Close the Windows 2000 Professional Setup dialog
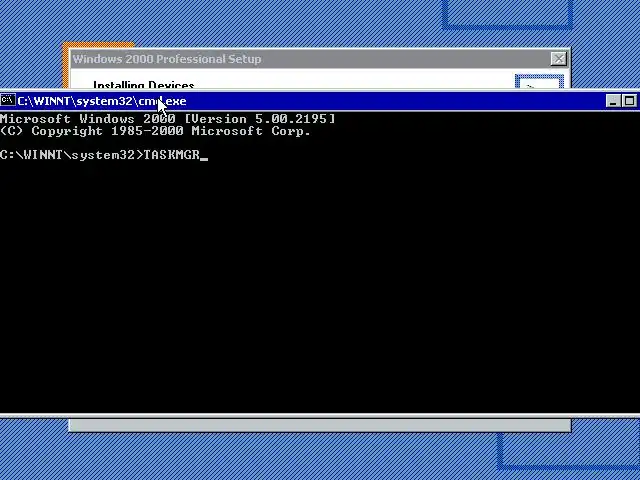Screen dimensions: 640x480 click(x=558, y=59)
